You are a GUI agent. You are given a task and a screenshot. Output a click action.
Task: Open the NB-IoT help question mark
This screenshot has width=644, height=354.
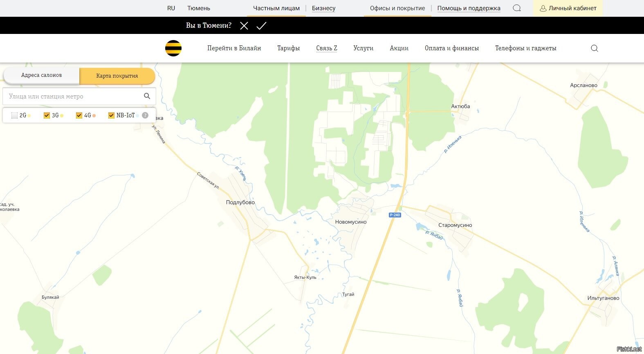coord(145,115)
